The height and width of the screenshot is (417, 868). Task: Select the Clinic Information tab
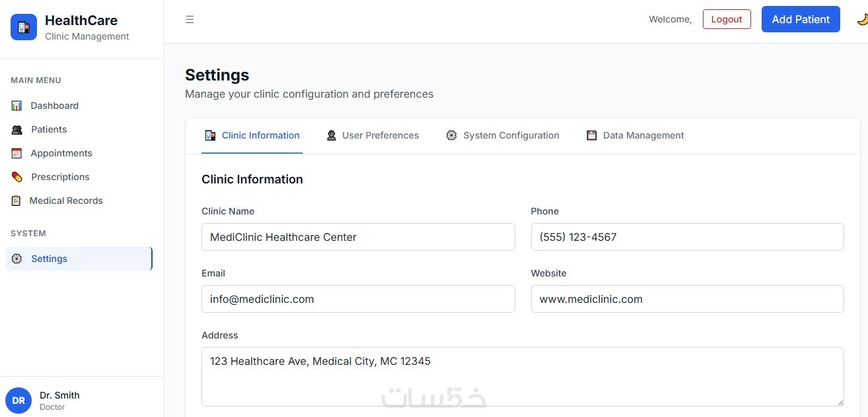coord(252,135)
